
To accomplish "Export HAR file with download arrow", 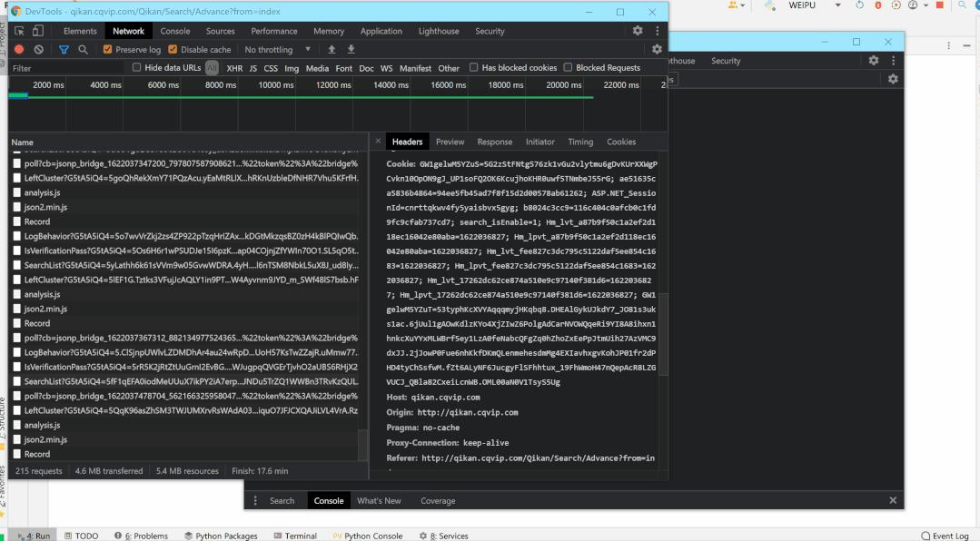I will pos(351,49).
